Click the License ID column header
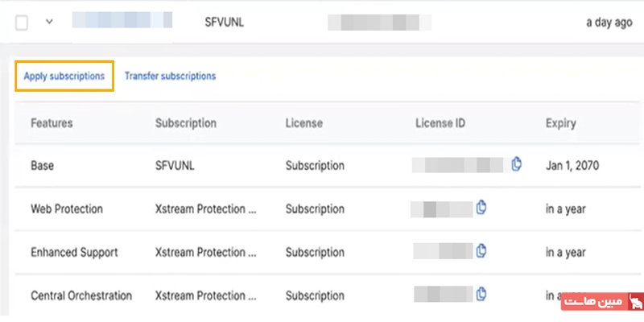The width and height of the screenshot is (644, 322). pos(440,123)
